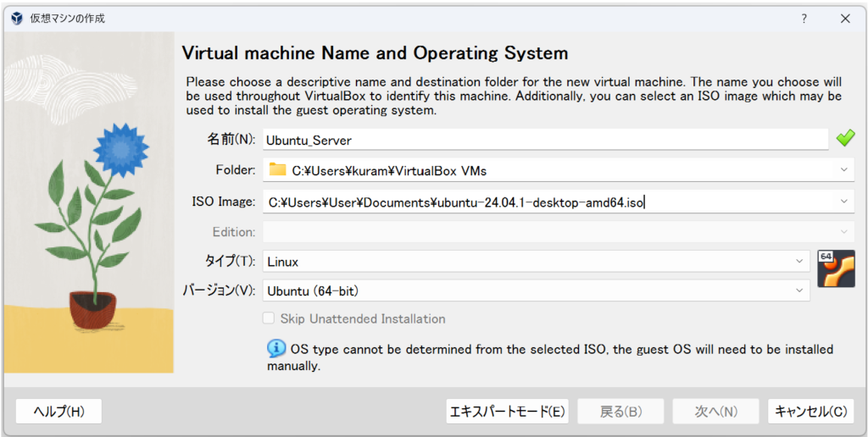Click the タイプ(T): label

(231, 263)
